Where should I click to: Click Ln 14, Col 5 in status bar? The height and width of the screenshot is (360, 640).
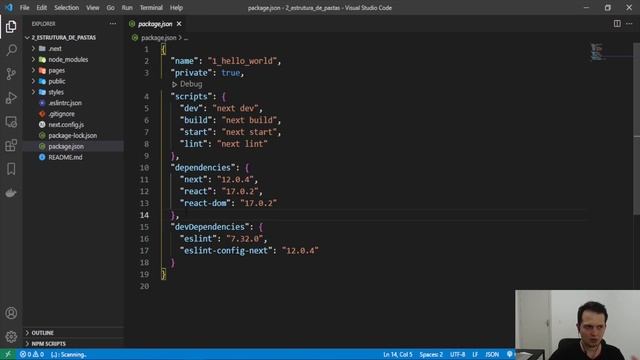[398, 354]
